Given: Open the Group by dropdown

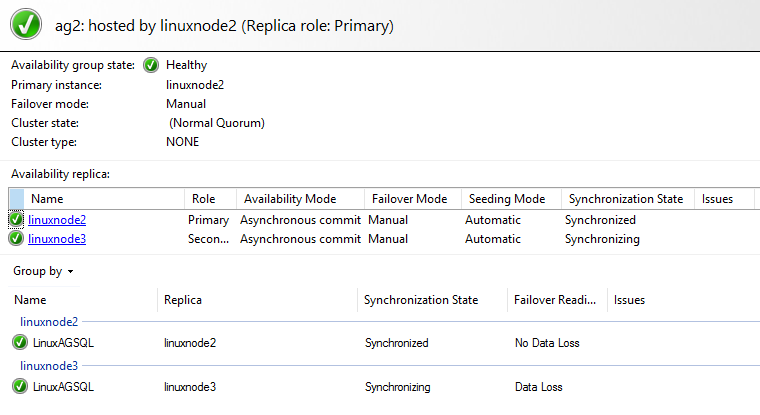Looking at the screenshot, I should pyautogui.click(x=43, y=271).
